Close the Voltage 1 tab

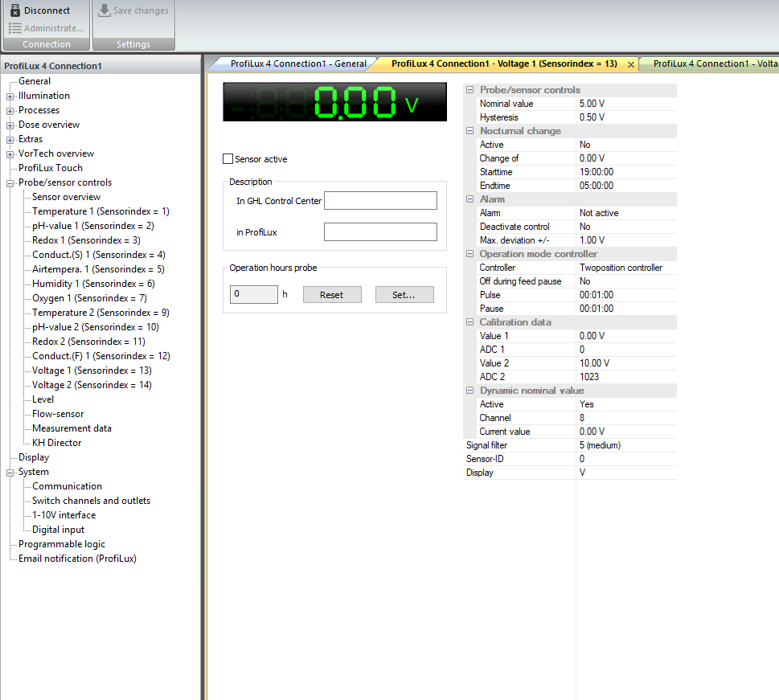pos(631,64)
